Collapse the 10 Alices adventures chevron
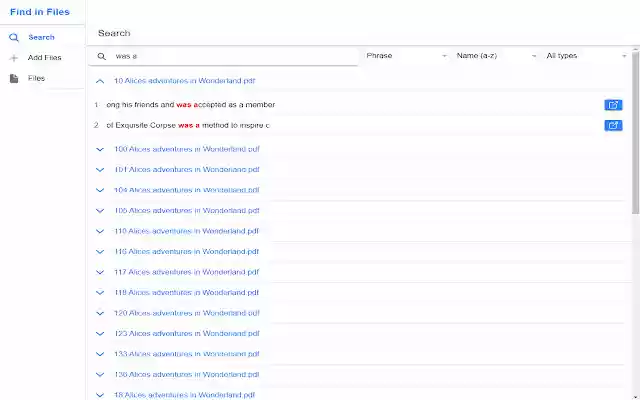640x400 pixels. 100,81
